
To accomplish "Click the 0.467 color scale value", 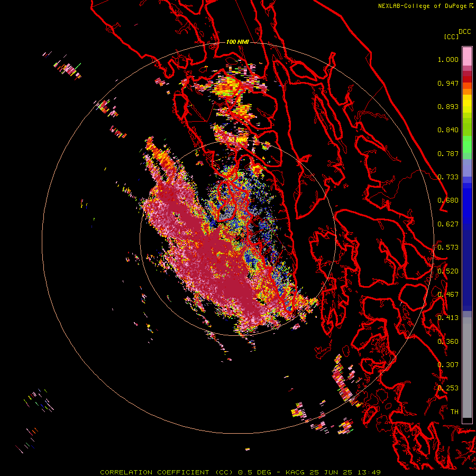I will tap(448, 295).
